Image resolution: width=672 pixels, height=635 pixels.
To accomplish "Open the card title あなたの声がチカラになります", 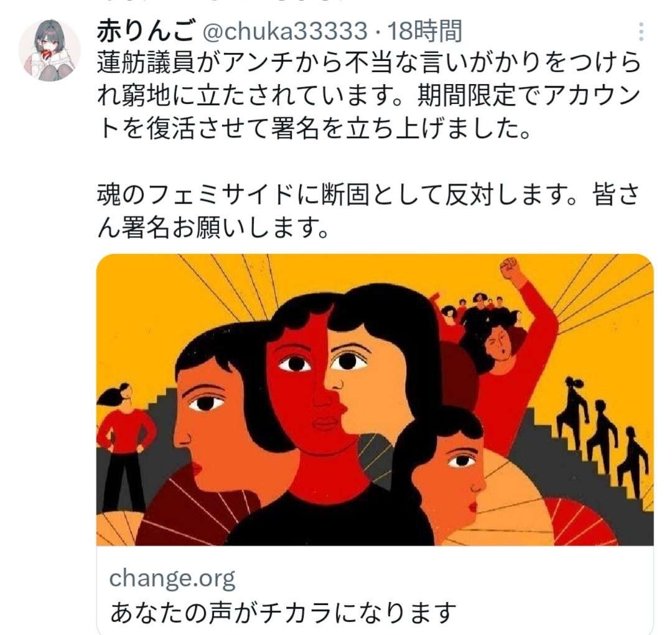I will (x=283, y=612).
